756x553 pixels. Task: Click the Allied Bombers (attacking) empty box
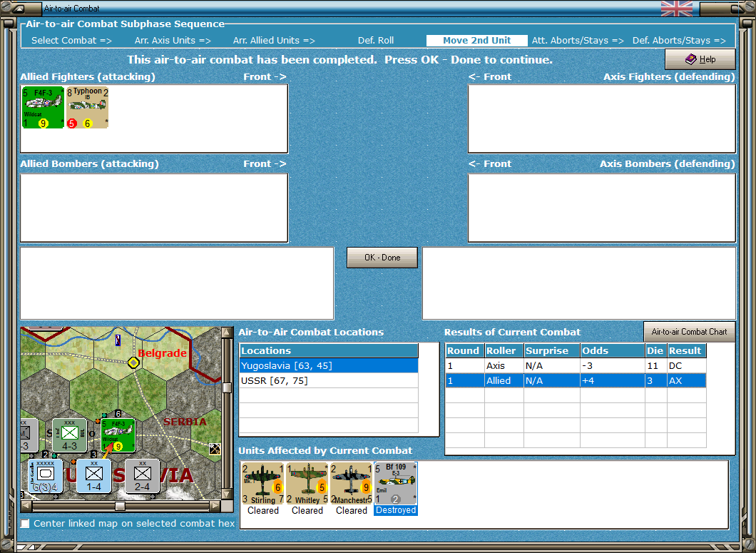pos(154,208)
